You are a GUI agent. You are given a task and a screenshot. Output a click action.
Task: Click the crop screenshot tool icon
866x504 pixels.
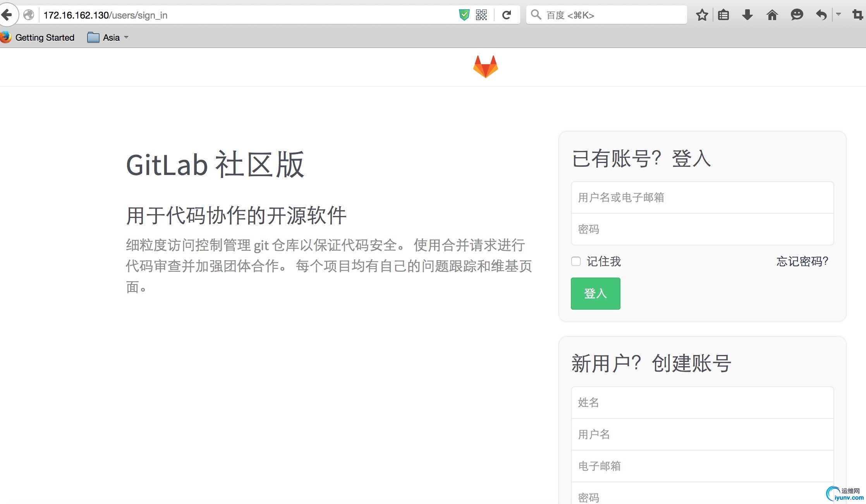point(857,15)
